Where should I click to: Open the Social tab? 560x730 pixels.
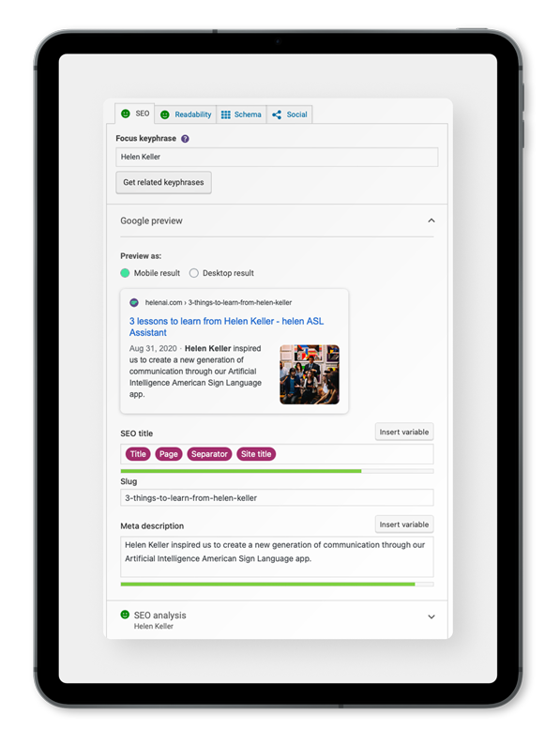point(289,114)
